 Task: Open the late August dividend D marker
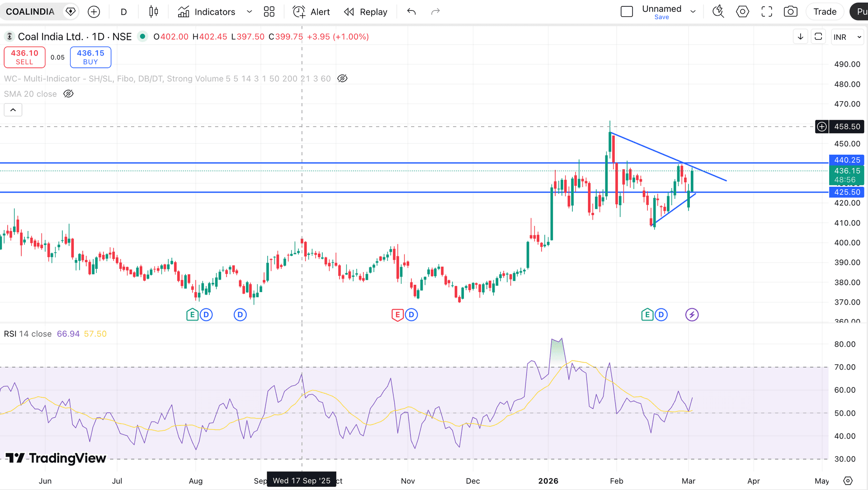[240, 315]
